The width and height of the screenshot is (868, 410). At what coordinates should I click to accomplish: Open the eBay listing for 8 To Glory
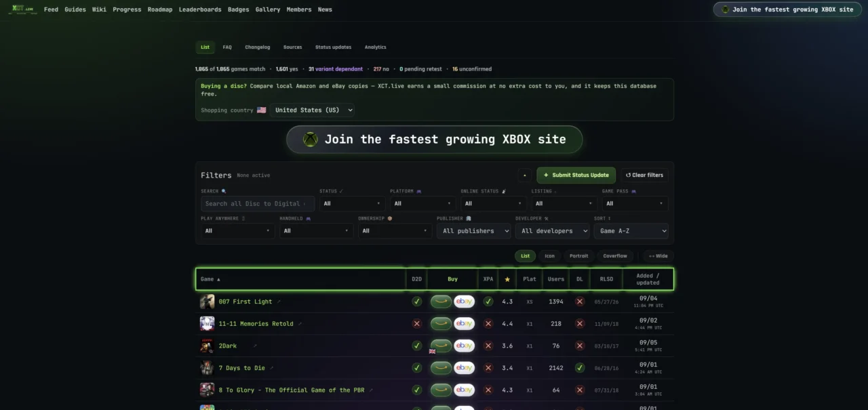click(464, 390)
